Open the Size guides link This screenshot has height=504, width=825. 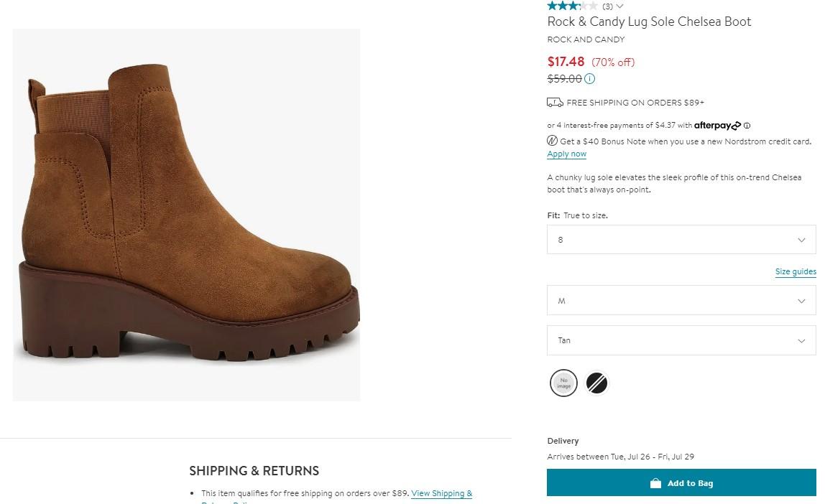pos(796,272)
